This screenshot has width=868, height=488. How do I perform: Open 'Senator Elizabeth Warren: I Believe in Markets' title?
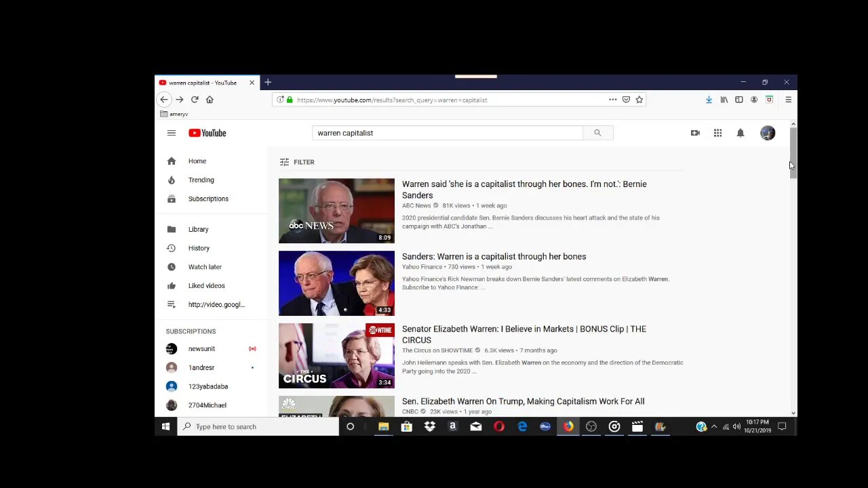pyautogui.click(x=524, y=335)
